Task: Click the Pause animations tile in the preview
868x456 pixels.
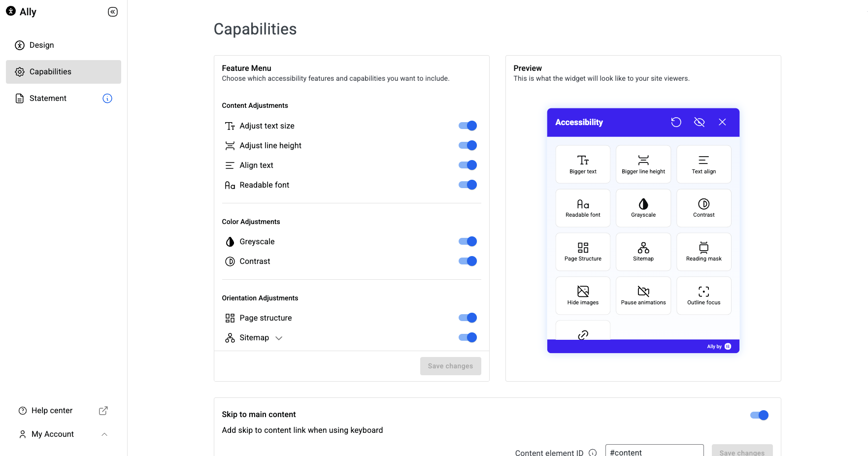Action: pos(643,295)
